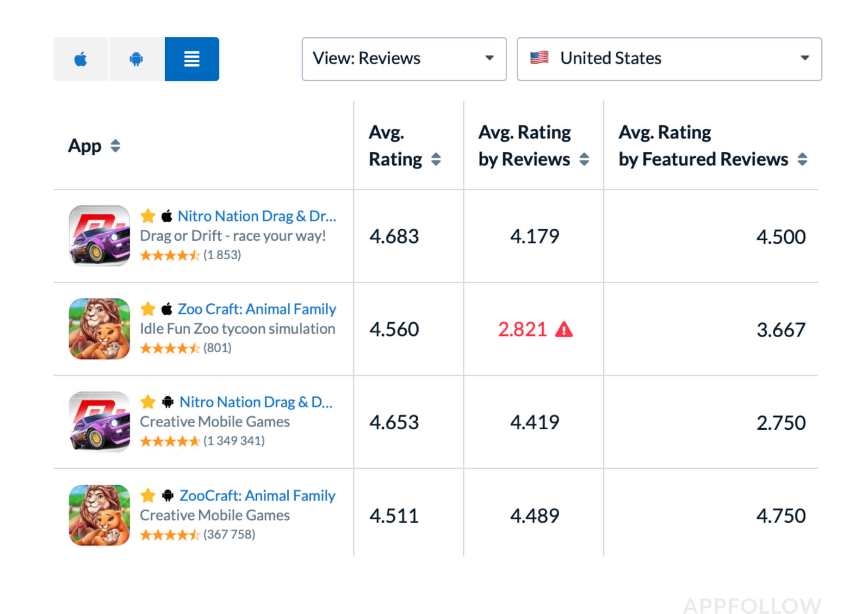Select the 4.683 average rating cell
The height and width of the screenshot is (614, 868).
coord(394,237)
